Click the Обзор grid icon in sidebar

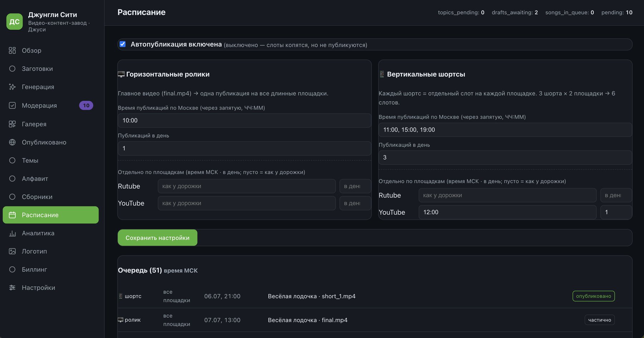pos(12,50)
